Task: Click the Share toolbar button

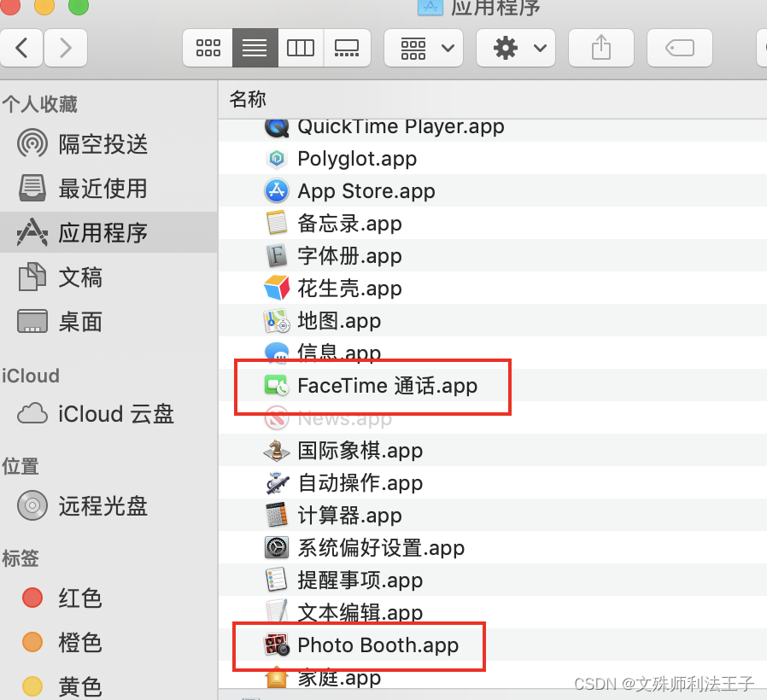Action: tap(601, 48)
